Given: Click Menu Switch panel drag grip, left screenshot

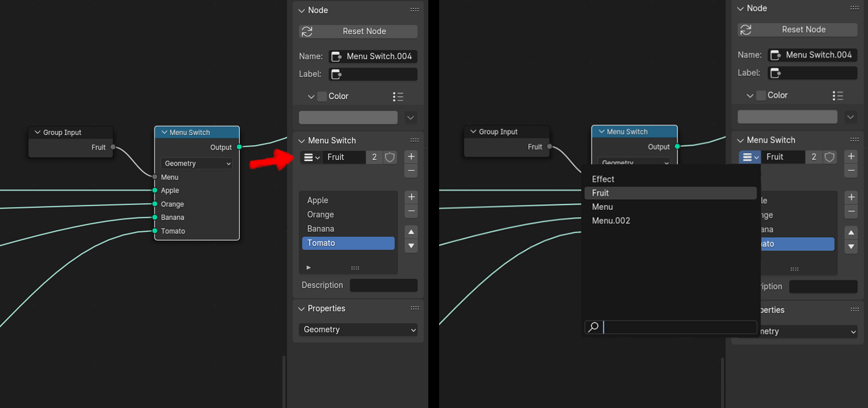Looking at the screenshot, I should coord(415,140).
